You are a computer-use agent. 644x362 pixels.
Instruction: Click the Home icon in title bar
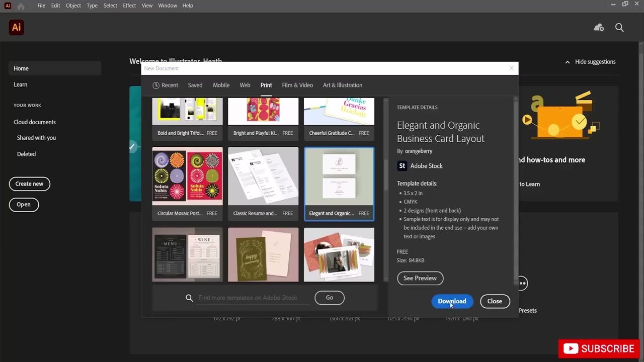21,6
